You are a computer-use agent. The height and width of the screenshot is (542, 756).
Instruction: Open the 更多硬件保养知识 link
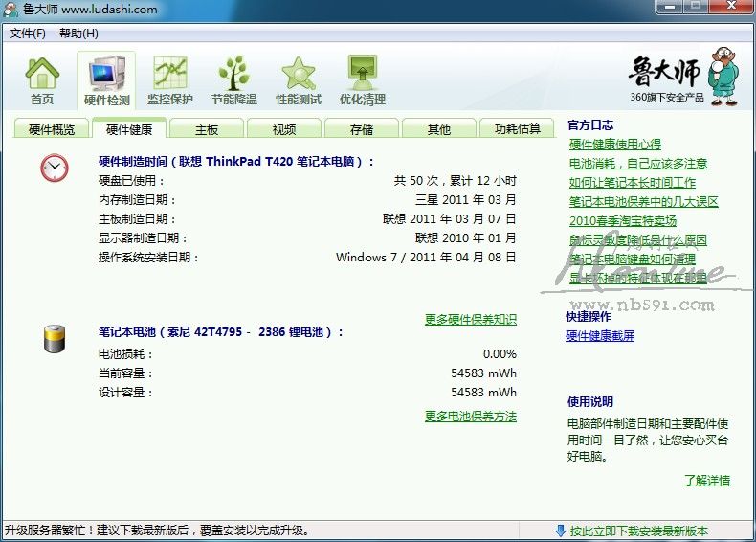470,319
